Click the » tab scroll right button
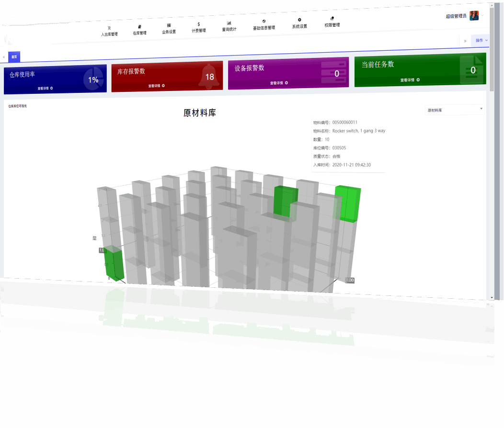The height and width of the screenshot is (428, 504). pos(465,41)
